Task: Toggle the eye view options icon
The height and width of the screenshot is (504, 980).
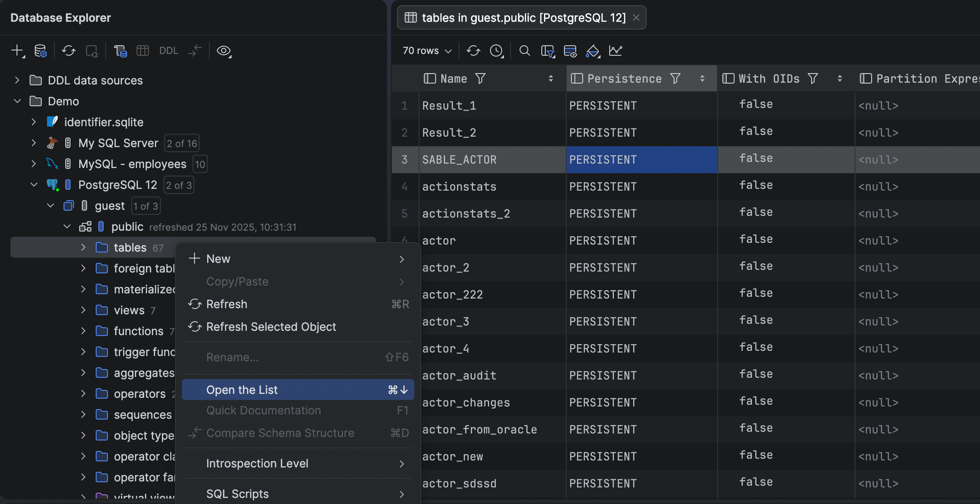Action: (224, 50)
